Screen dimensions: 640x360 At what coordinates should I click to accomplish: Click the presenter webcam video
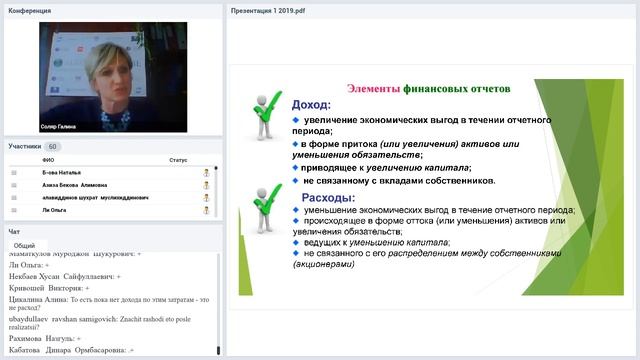[x=113, y=77]
